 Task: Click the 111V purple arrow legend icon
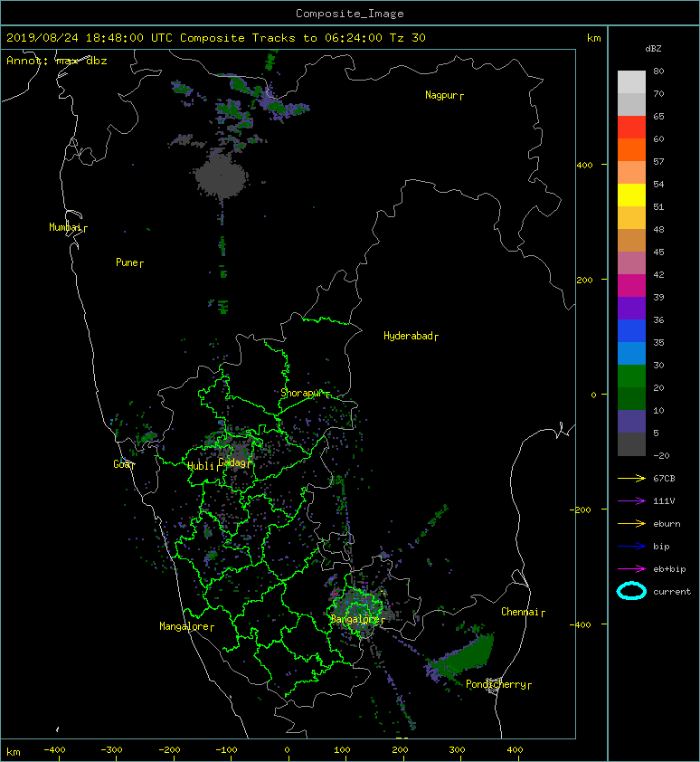click(631, 501)
